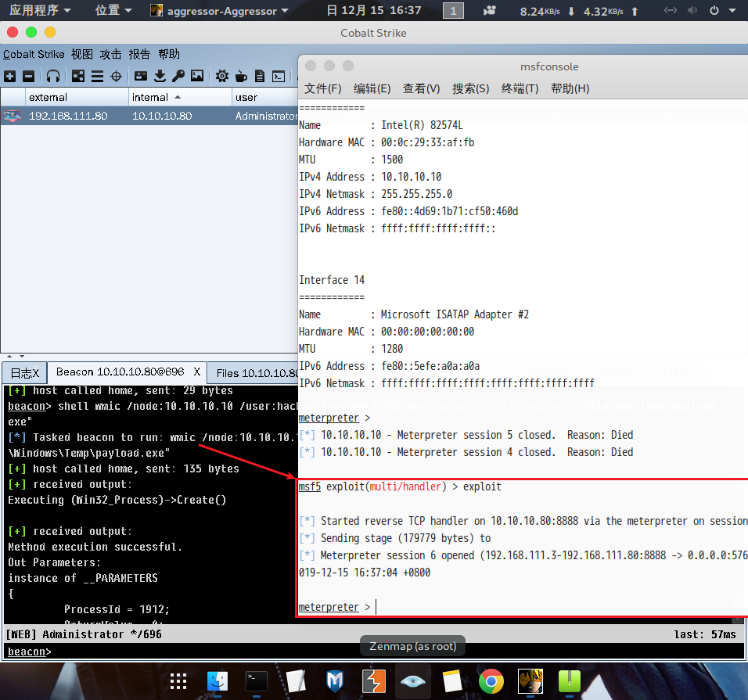Click the Cobalt Strike aggressor dock icon
This screenshot has height=700, width=748.
[530, 681]
